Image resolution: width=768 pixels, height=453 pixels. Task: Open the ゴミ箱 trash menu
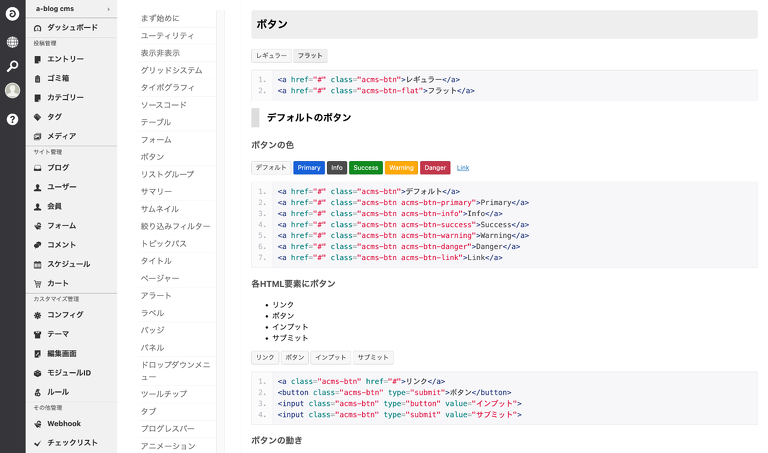point(58,78)
